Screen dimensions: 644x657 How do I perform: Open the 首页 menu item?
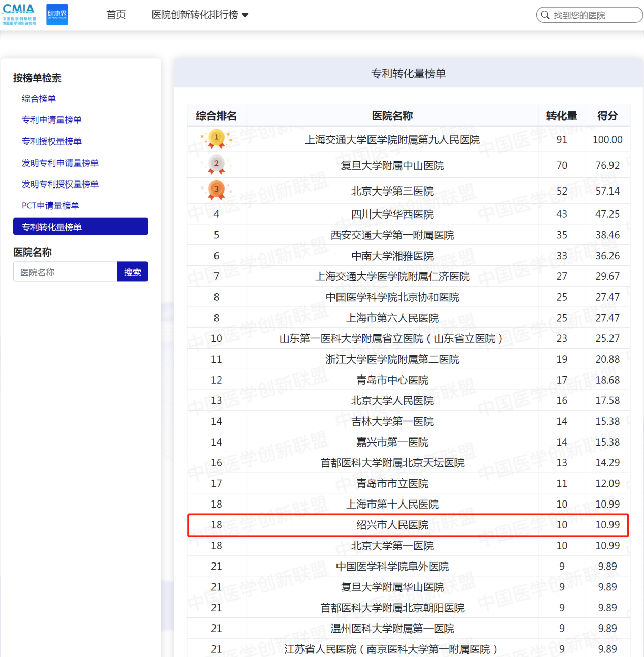point(116,15)
